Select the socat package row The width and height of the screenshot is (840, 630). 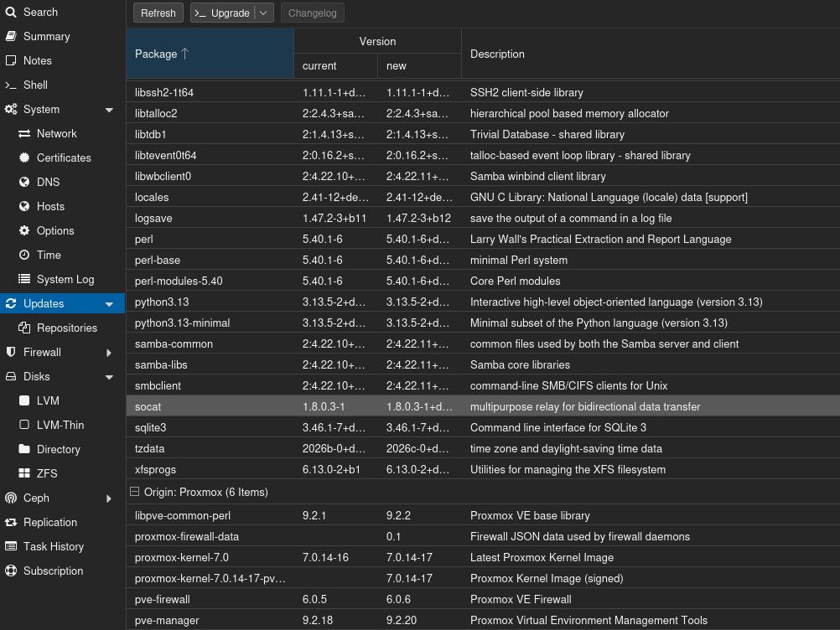[483, 406]
